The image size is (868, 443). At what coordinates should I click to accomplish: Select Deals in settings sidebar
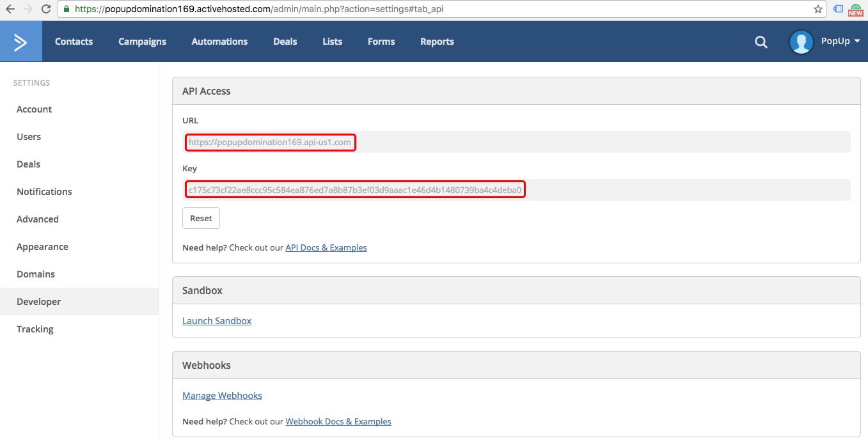click(79, 164)
